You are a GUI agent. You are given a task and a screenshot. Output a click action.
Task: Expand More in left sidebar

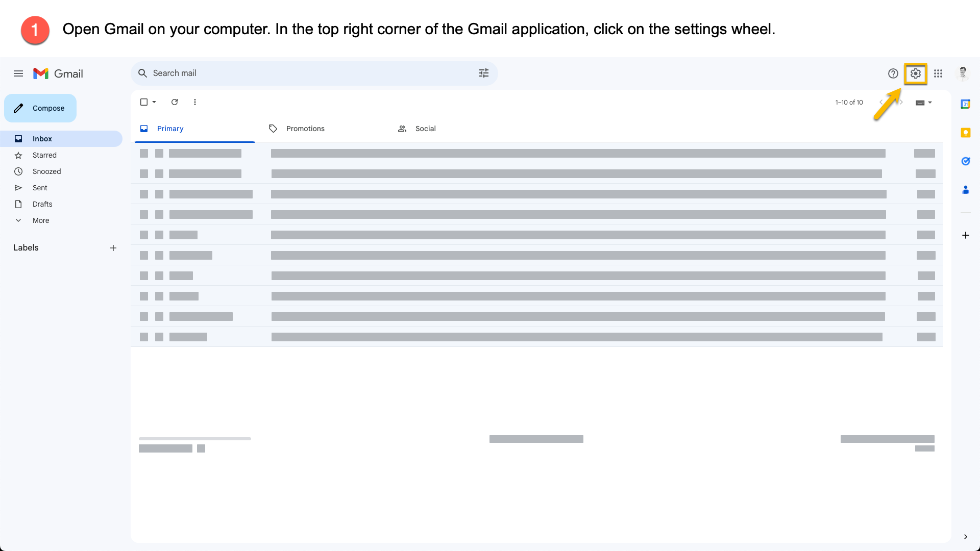click(41, 220)
